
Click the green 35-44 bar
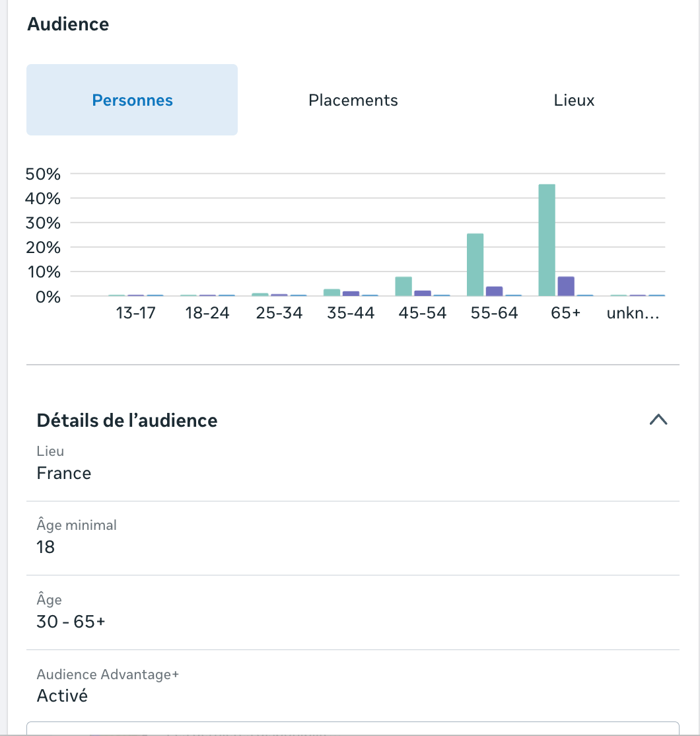(332, 293)
